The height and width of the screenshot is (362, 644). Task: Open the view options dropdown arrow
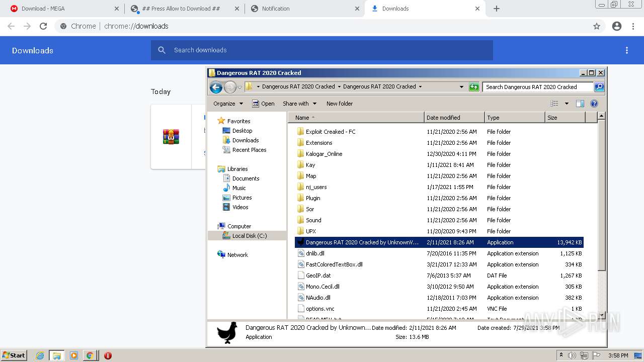(567, 104)
